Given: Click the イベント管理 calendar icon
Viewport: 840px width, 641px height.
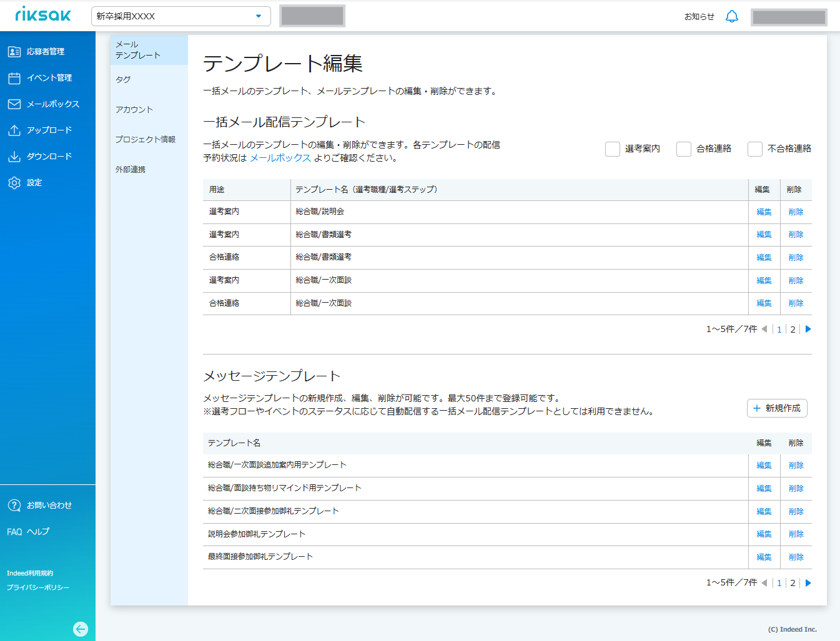Looking at the screenshot, I should 14,78.
